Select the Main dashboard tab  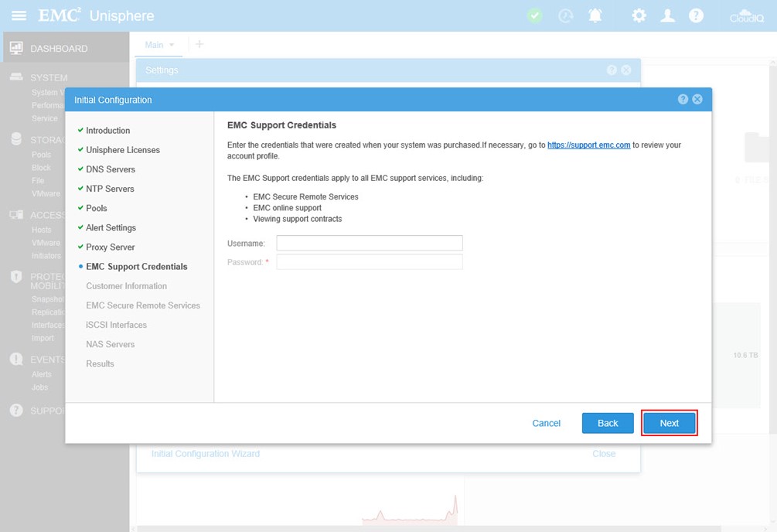pyautogui.click(x=154, y=45)
